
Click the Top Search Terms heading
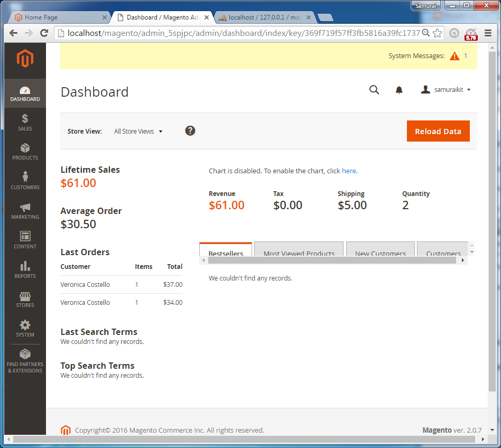tap(97, 366)
